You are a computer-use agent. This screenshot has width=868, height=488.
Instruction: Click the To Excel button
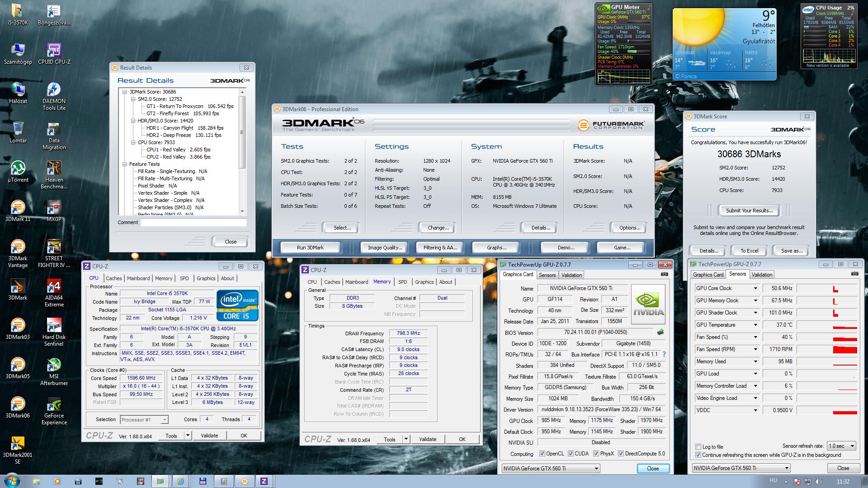(749, 251)
